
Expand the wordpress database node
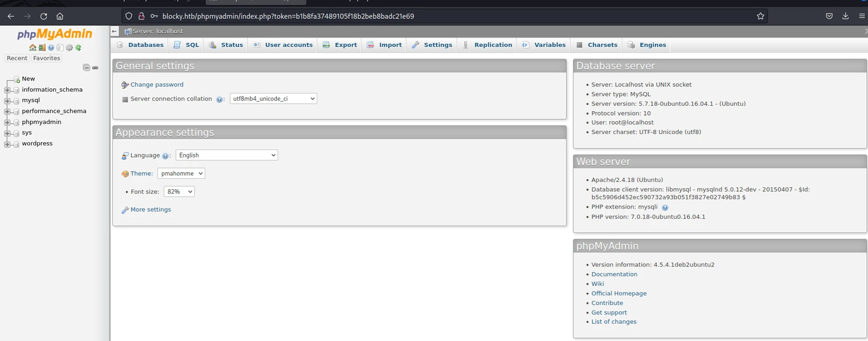pyautogui.click(x=7, y=144)
